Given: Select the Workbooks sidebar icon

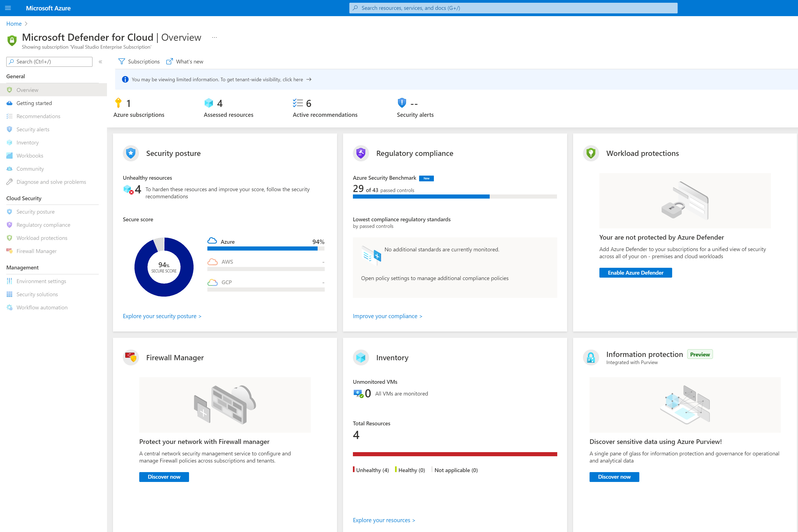Looking at the screenshot, I should 10,155.
